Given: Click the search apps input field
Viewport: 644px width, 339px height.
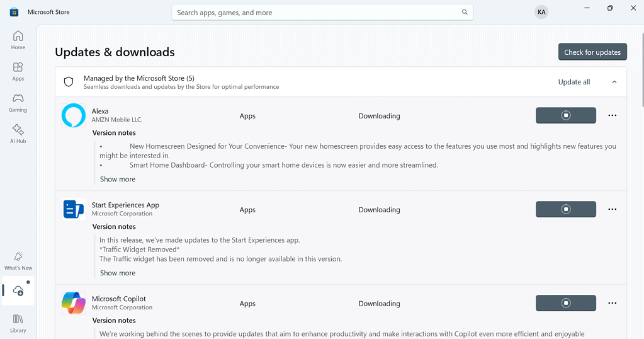Looking at the screenshot, I should point(315,13).
